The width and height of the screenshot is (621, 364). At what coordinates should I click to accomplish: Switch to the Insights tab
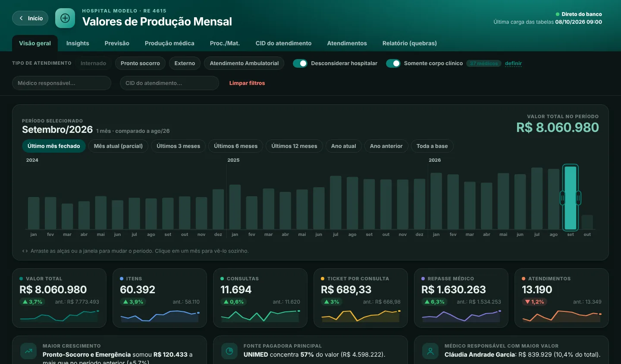coord(78,43)
